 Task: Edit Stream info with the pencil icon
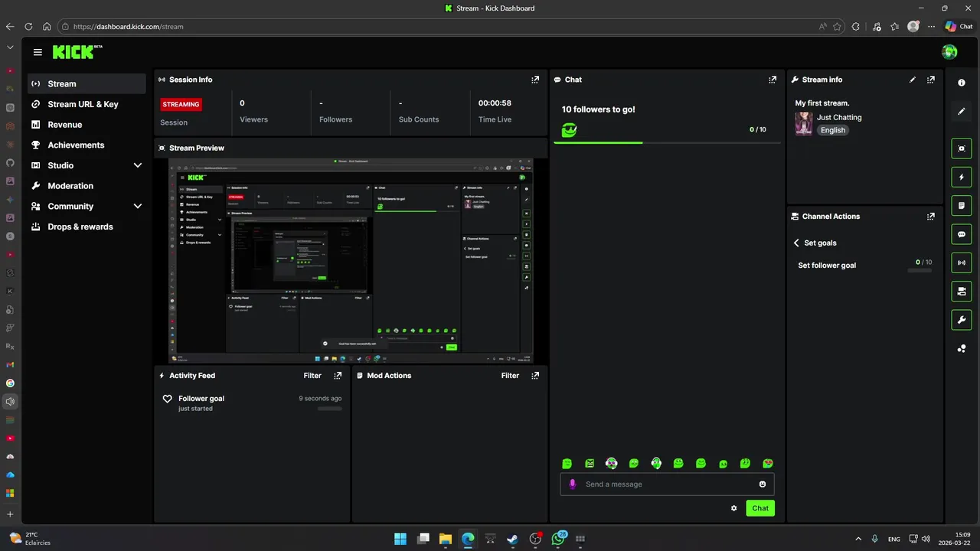click(x=913, y=80)
